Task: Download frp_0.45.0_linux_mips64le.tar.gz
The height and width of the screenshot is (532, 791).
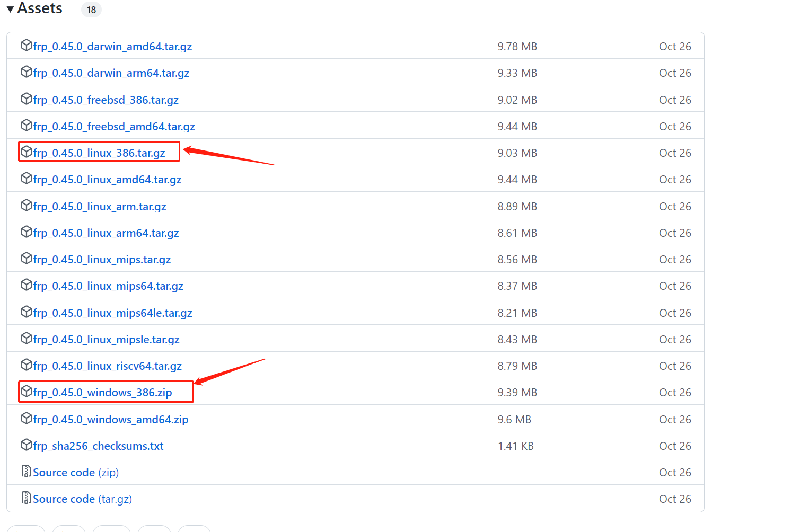Action: (x=112, y=313)
